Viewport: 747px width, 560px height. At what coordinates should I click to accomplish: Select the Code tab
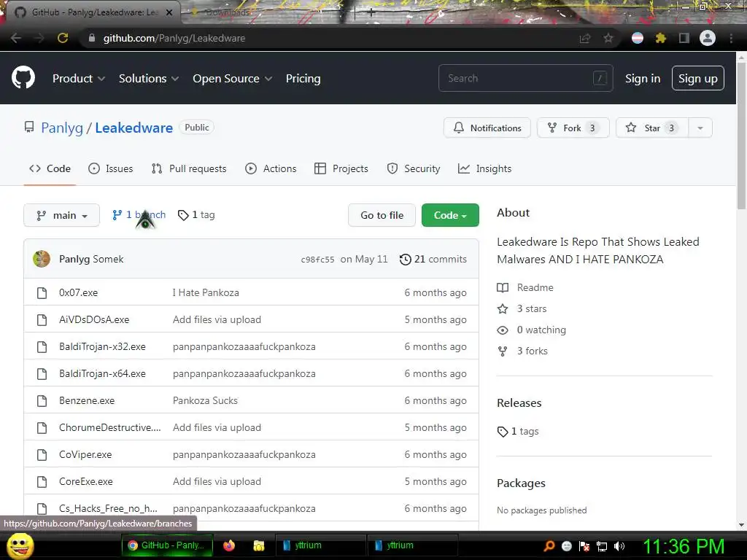[50, 168]
